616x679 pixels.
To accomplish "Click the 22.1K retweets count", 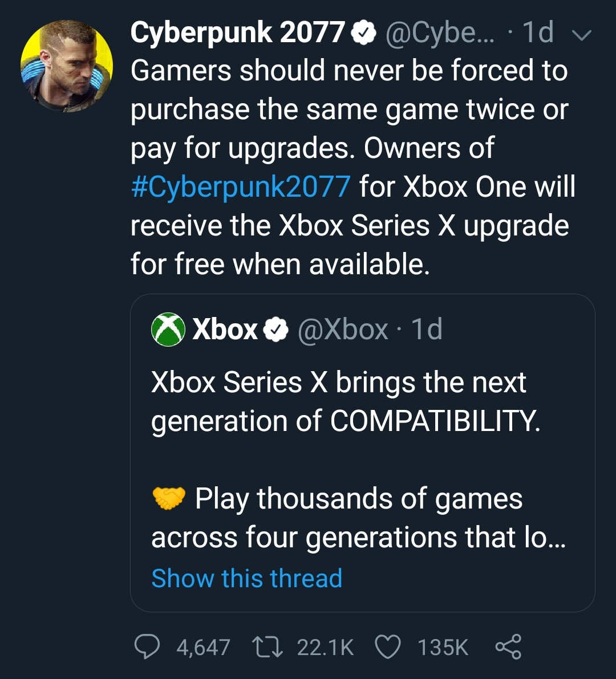I will (325, 648).
